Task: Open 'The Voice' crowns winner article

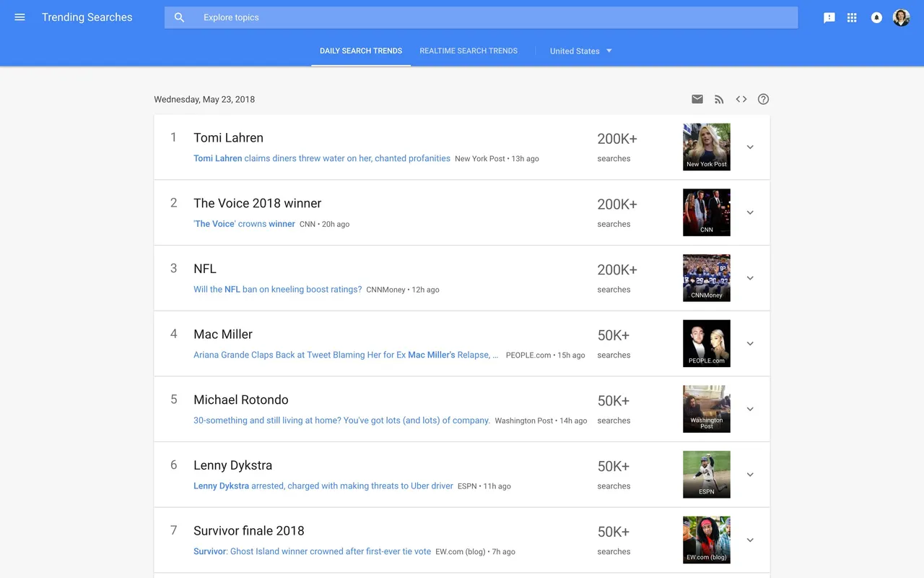Action: coord(244,224)
